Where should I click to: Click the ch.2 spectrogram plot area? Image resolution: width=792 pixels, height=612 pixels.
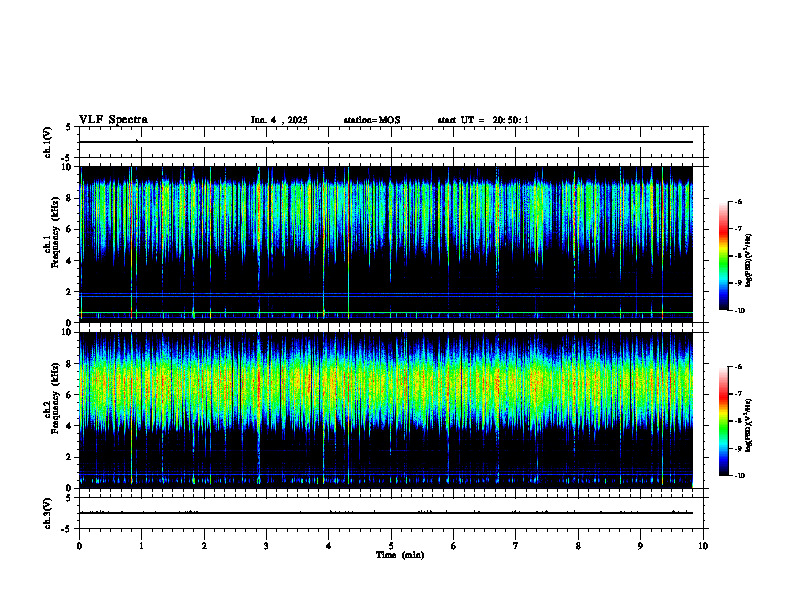click(386, 410)
